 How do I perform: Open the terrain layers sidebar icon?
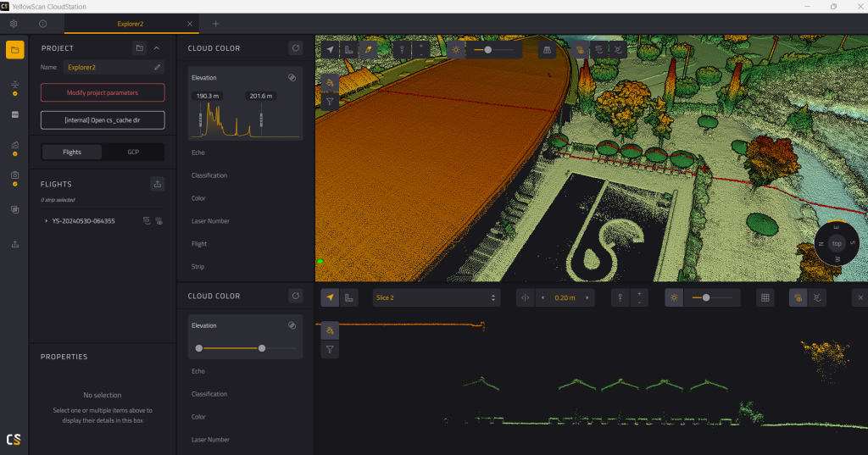tap(15, 145)
